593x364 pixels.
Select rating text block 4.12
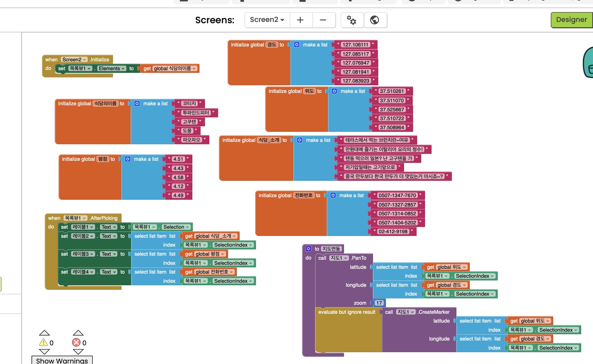(179, 186)
